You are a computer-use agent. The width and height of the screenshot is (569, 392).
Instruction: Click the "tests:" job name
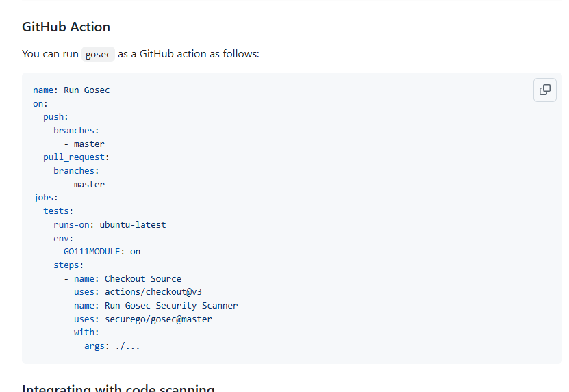tap(58, 211)
